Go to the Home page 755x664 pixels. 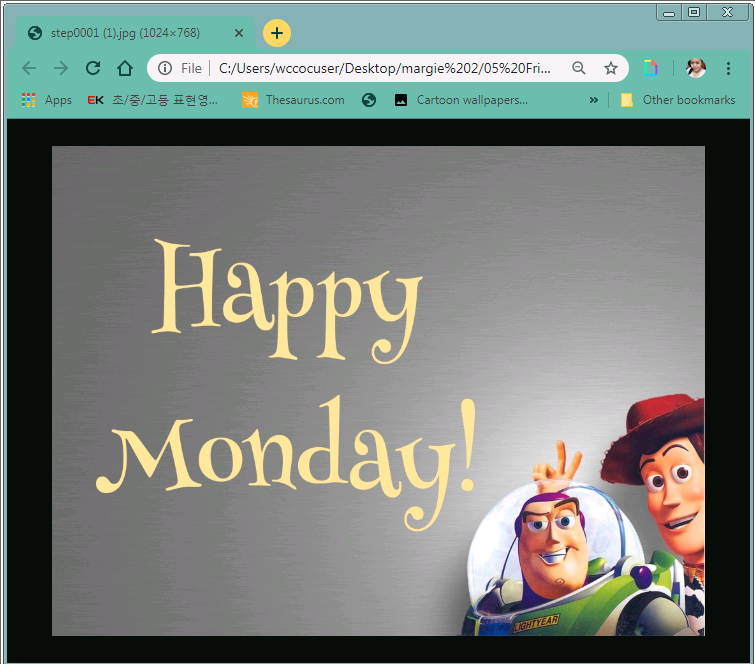pos(125,68)
